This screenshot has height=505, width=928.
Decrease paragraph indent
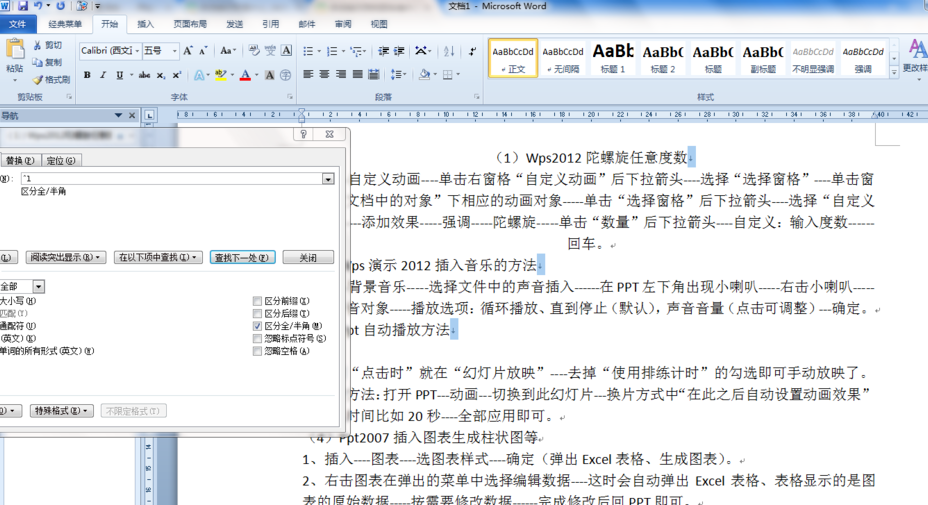pyautogui.click(x=384, y=51)
